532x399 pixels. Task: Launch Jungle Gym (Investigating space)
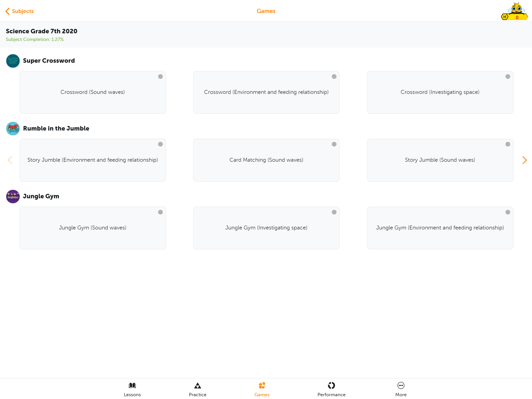266,228
